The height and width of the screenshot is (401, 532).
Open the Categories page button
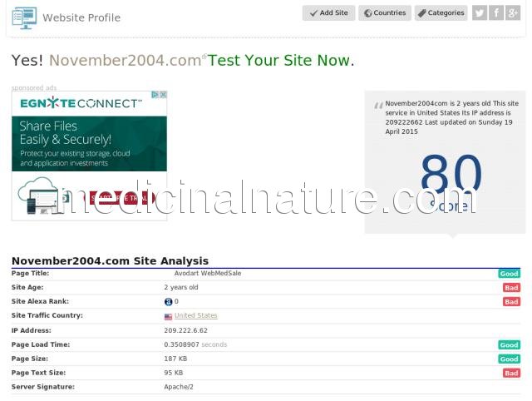pos(441,13)
